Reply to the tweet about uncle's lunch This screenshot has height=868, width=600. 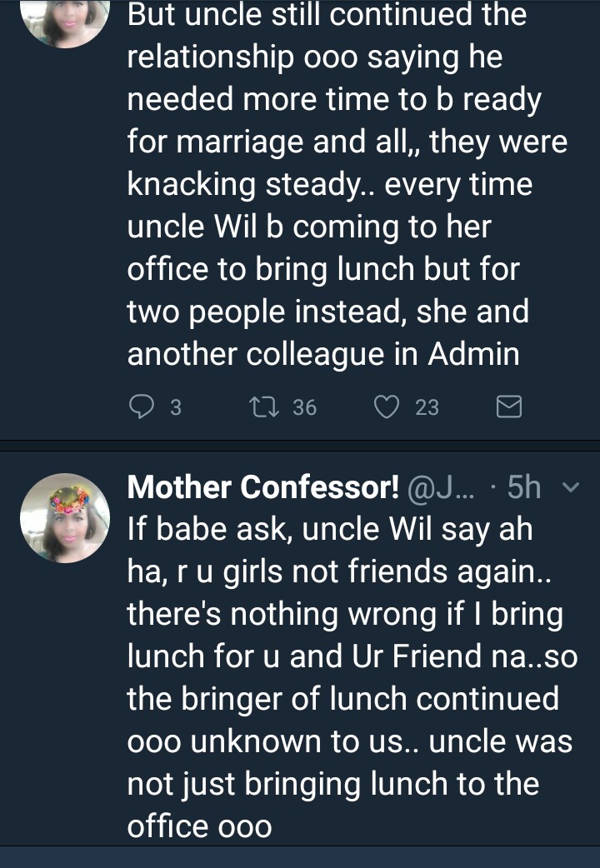(x=143, y=407)
